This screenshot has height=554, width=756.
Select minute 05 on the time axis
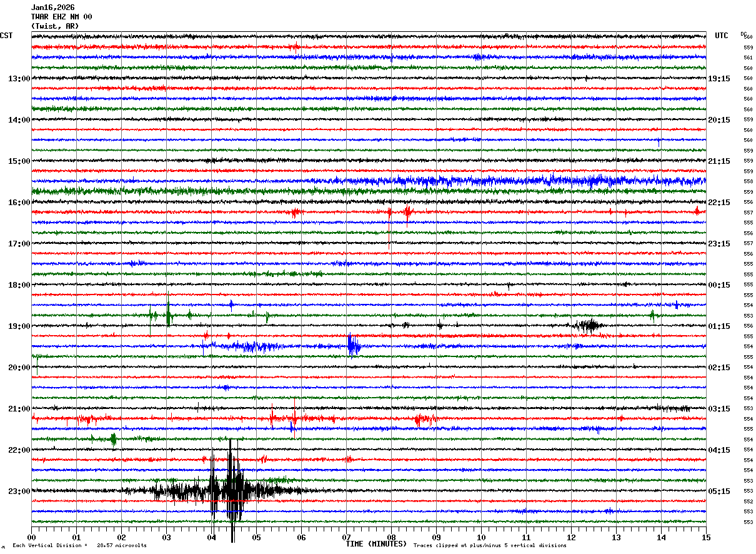256,537
